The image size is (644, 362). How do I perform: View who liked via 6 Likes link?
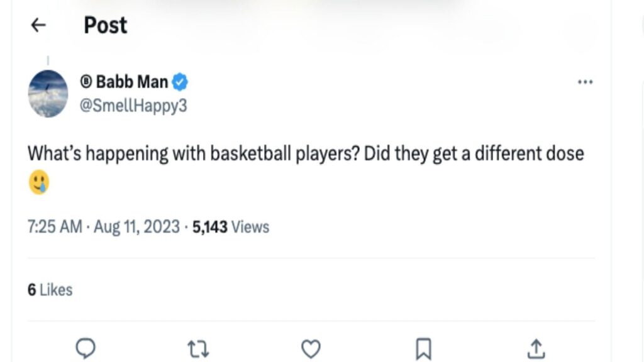(50, 290)
